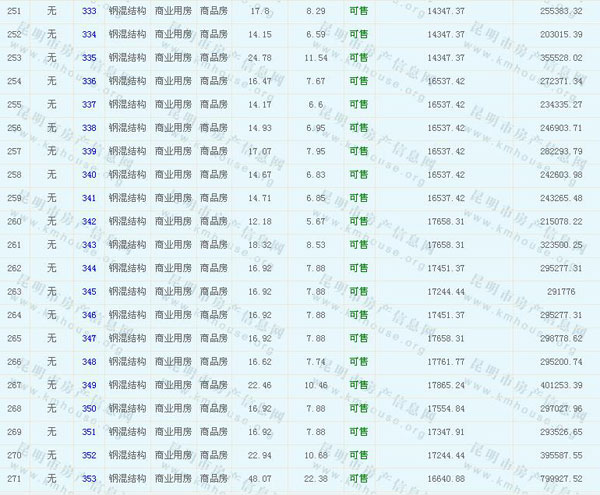Screen dimensions: 600x495
Task: Click room 352 link
Action: click(89, 455)
